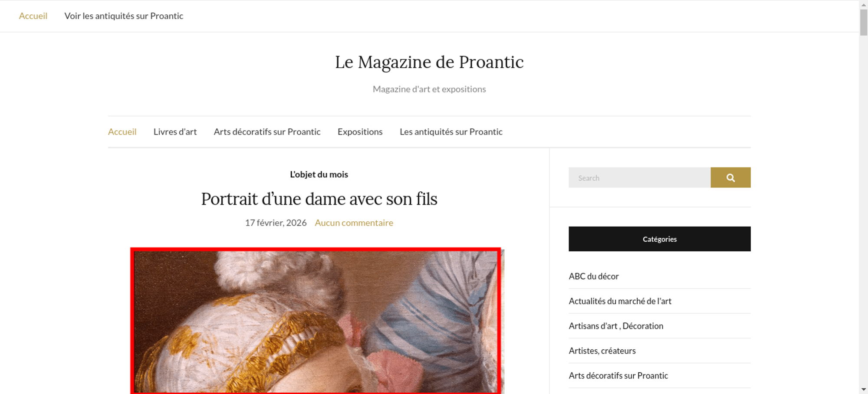The height and width of the screenshot is (394, 868).
Task: Open Artisans d'art, Décoration category
Action: tap(616, 325)
